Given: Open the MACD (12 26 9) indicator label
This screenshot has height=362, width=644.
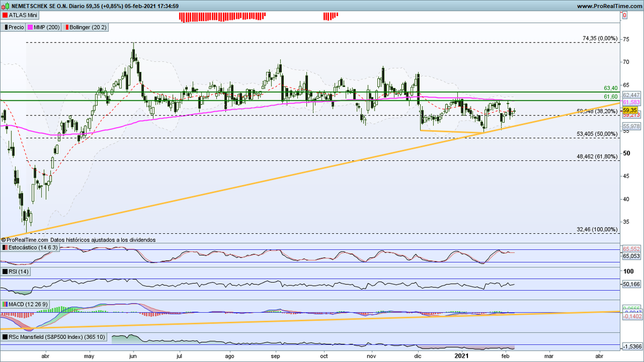Looking at the screenshot, I should 28,304.
